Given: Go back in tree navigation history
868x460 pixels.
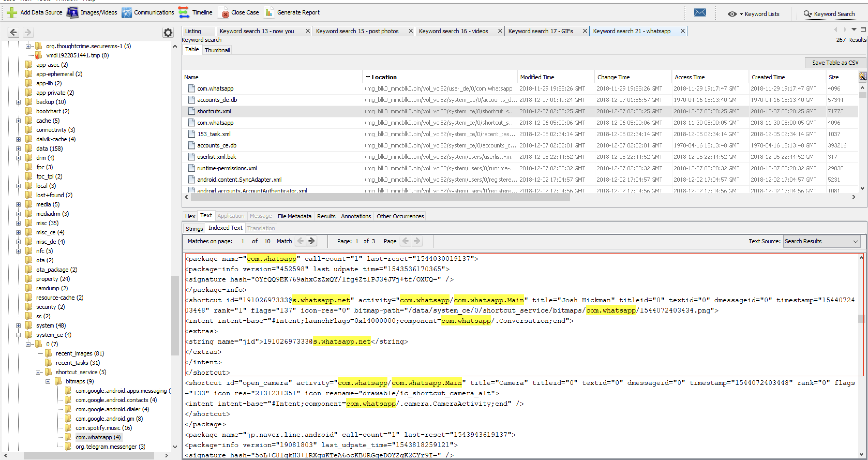Looking at the screenshot, I should (x=13, y=32).
